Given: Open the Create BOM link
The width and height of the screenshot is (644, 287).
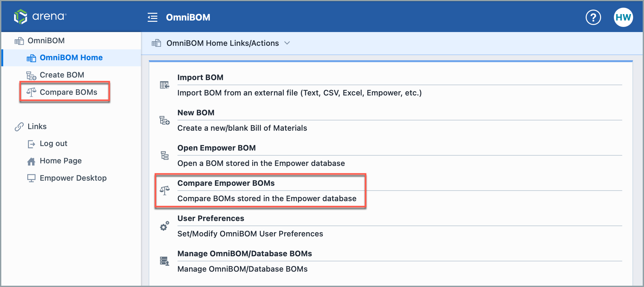Looking at the screenshot, I should pyautogui.click(x=62, y=75).
